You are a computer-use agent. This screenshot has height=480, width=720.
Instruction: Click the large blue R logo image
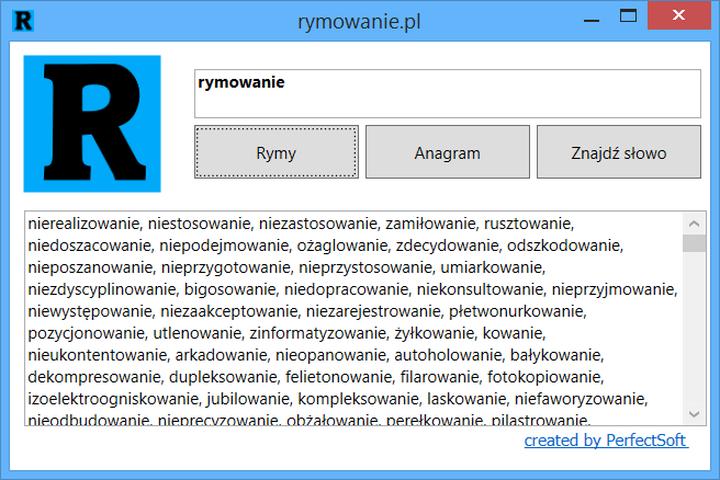pyautogui.click(x=92, y=124)
